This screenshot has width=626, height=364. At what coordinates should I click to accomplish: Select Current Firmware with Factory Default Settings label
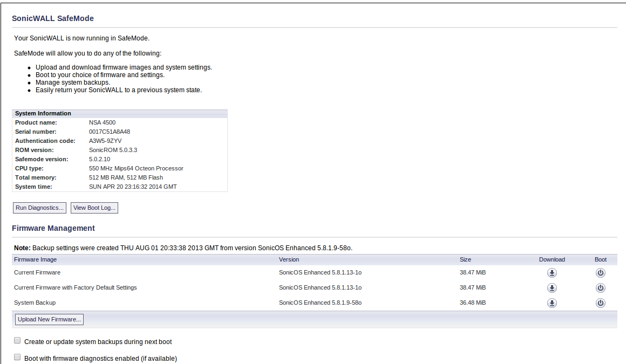(76, 288)
